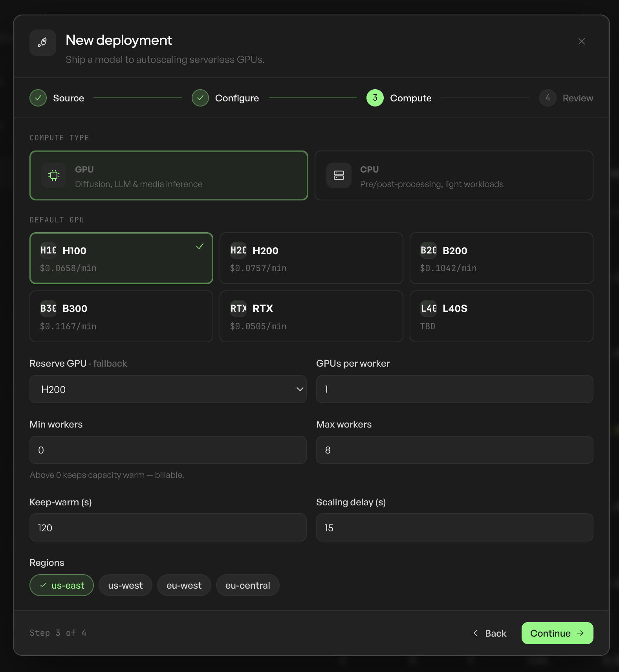Click the TBD L40S price text

tap(427, 326)
